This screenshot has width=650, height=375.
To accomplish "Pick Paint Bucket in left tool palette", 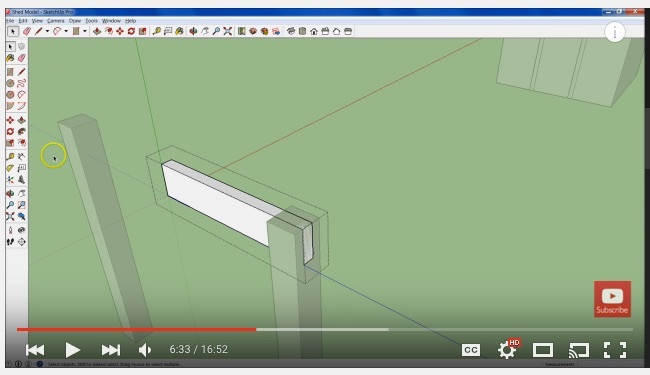I will 10,58.
